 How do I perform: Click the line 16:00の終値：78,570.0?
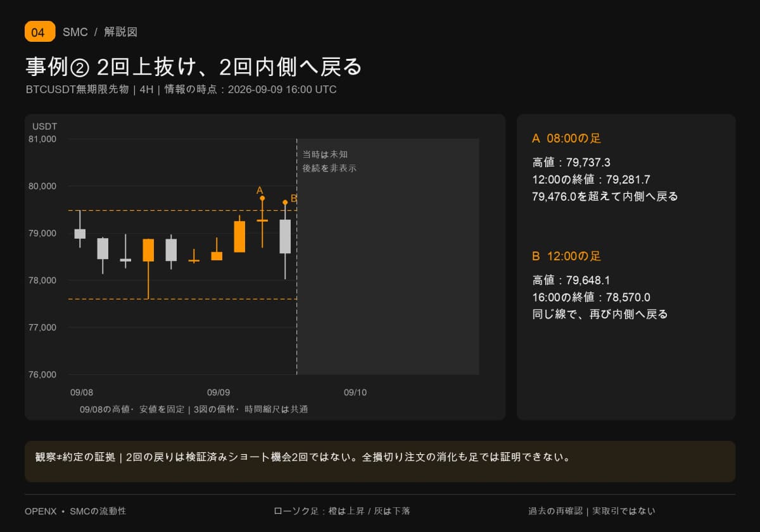592,297
